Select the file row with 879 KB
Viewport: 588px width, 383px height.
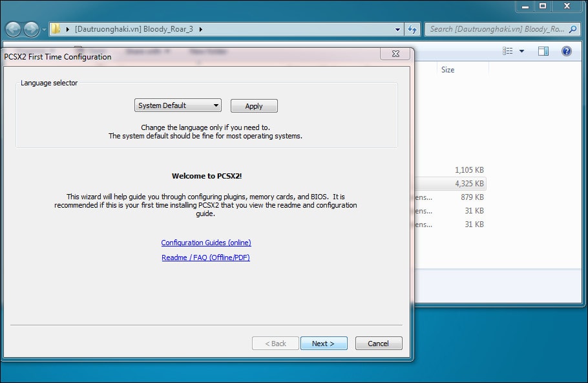pyautogui.click(x=450, y=197)
